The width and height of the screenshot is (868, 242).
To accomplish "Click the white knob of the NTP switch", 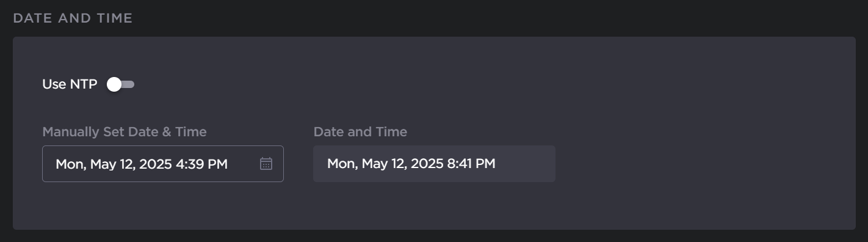I will [114, 84].
